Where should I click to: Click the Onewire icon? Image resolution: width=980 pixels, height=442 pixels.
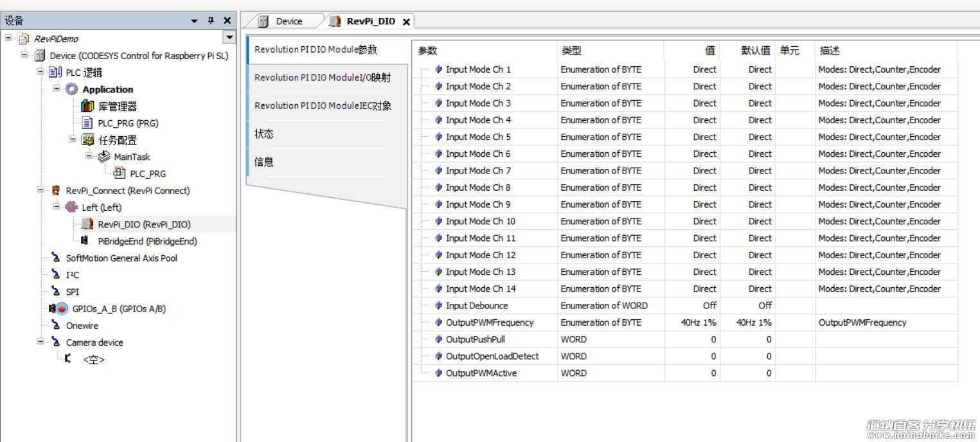click(x=56, y=325)
